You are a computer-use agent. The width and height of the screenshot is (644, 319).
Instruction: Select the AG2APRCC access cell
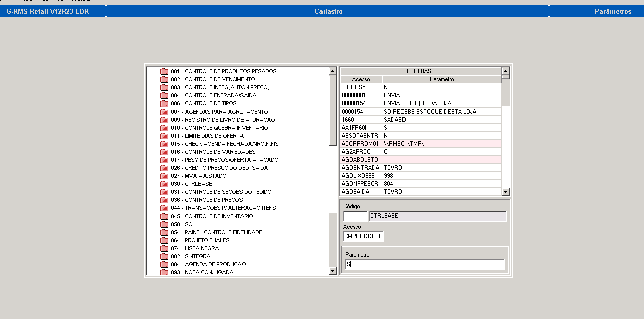click(x=361, y=152)
